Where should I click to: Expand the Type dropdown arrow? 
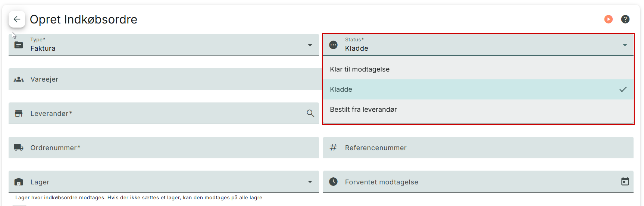coord(310,45)
